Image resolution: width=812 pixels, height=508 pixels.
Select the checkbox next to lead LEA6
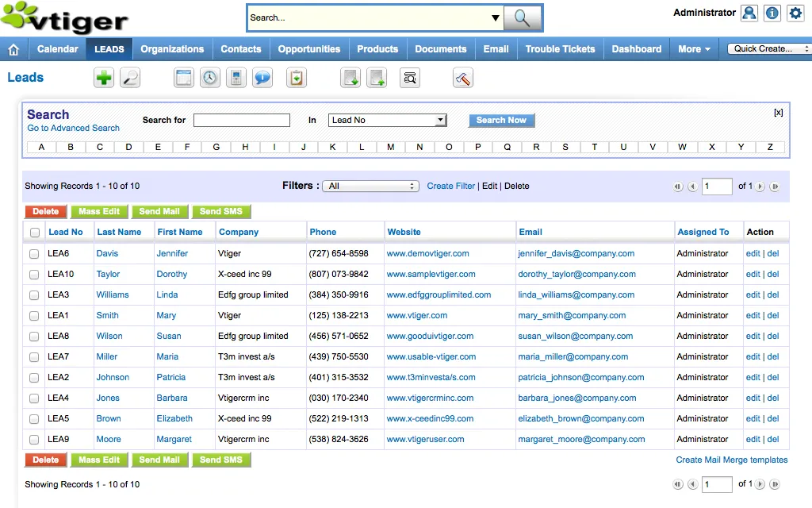34,253
